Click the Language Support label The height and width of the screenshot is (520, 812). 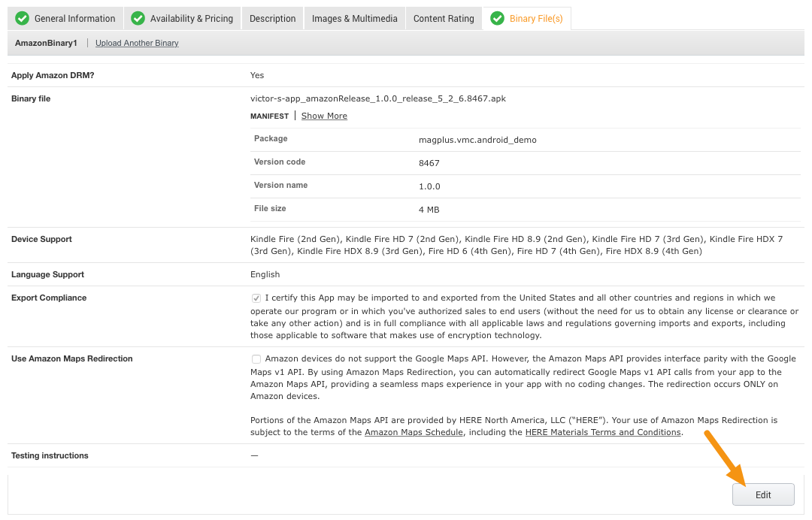pyautogui.click(x=47, y=274)
